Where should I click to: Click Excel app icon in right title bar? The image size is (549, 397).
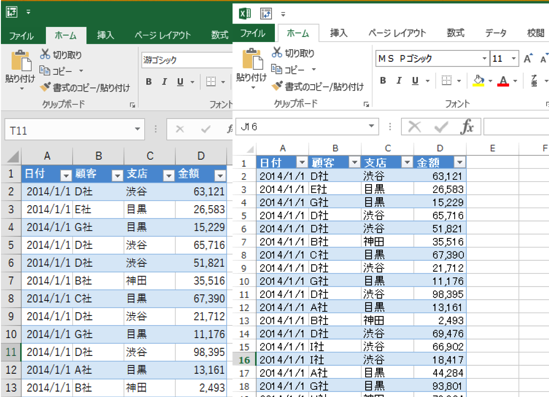[x=245, y=14]
